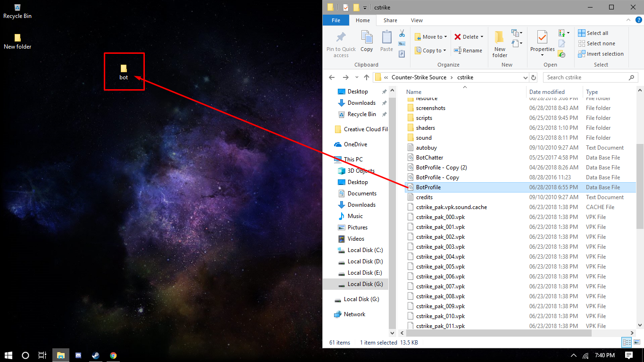Click Select all in the ribbon
The width and height of the screenshot is (644, 362).
594,33
